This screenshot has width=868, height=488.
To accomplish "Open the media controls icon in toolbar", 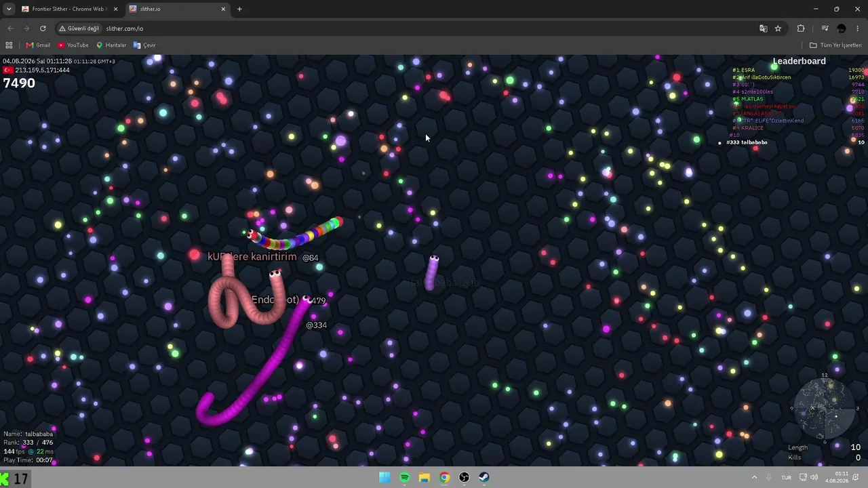I will click(825, 28).
